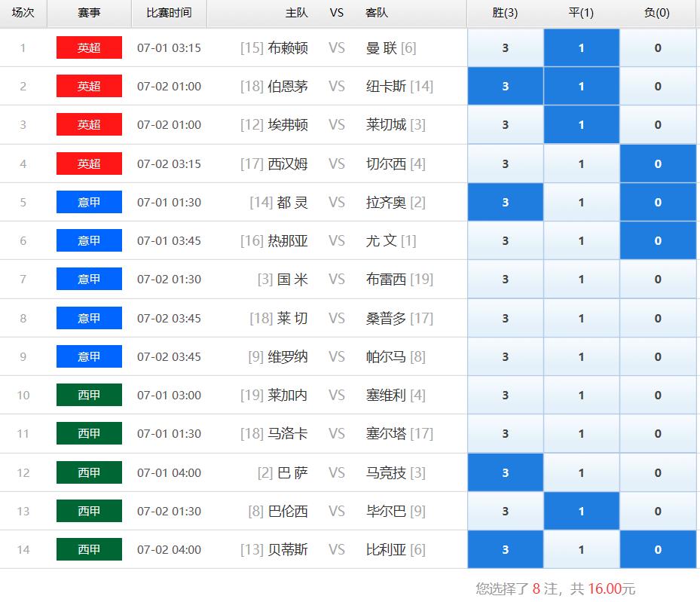The image size is (700, 602).
Task: Deselect loss (0) for 贝蒂斯 vs 比利亚
Action: tap(658, 549)
